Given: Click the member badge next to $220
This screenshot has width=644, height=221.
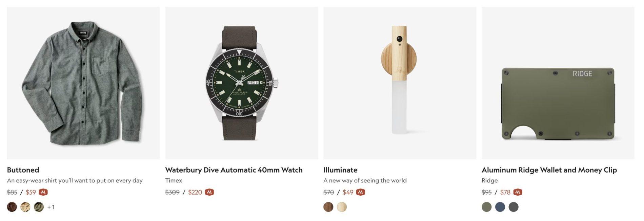Looking at the screenshot, I should pos(209,192).
